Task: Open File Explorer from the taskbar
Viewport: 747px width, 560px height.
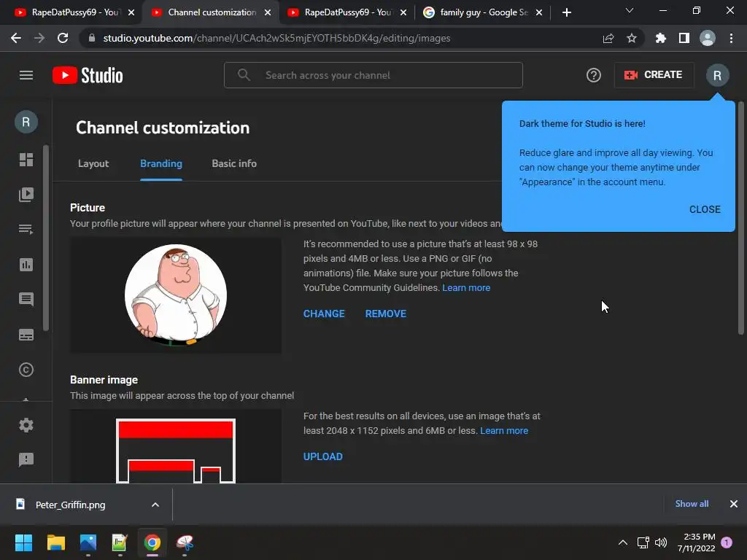Action: (55, 542)
